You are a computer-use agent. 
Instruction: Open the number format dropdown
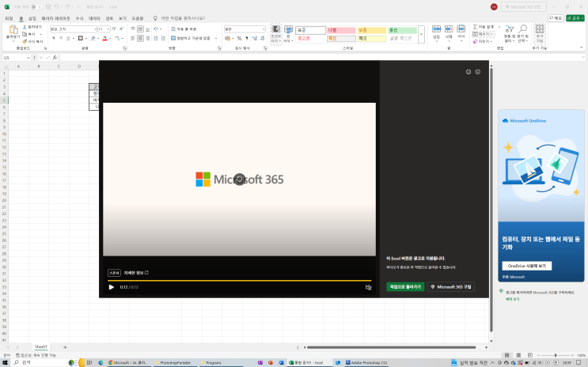[x=264, y=28]
